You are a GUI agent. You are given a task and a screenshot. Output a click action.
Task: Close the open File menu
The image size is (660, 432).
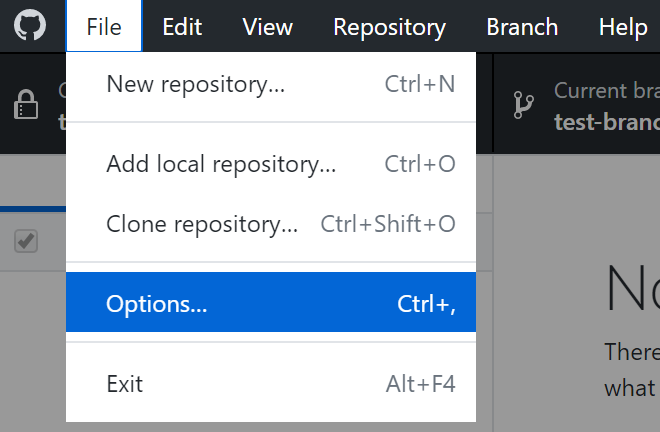point(103,27)
